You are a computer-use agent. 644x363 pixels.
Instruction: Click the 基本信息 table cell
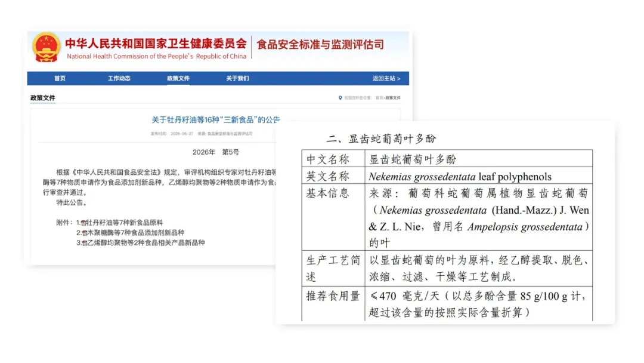point(333,217)
